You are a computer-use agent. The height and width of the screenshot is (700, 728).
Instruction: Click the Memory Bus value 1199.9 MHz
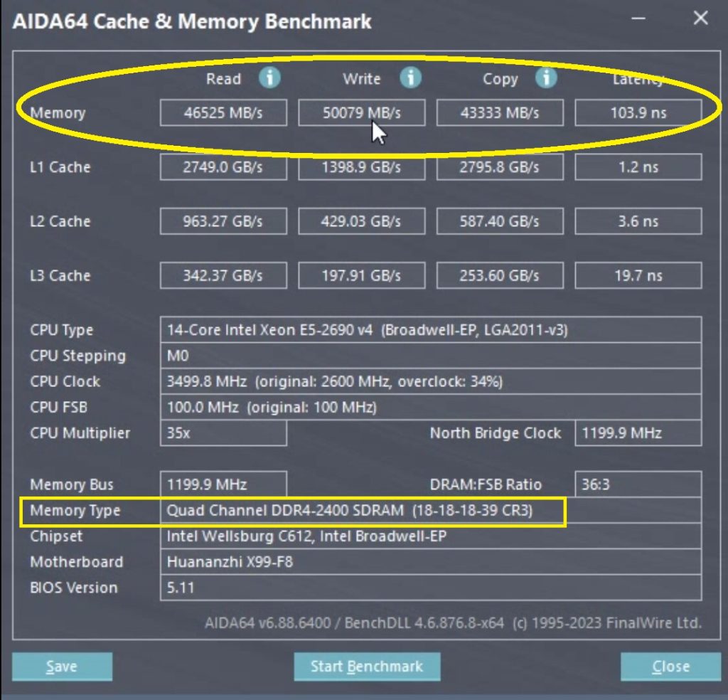[223, 484]
